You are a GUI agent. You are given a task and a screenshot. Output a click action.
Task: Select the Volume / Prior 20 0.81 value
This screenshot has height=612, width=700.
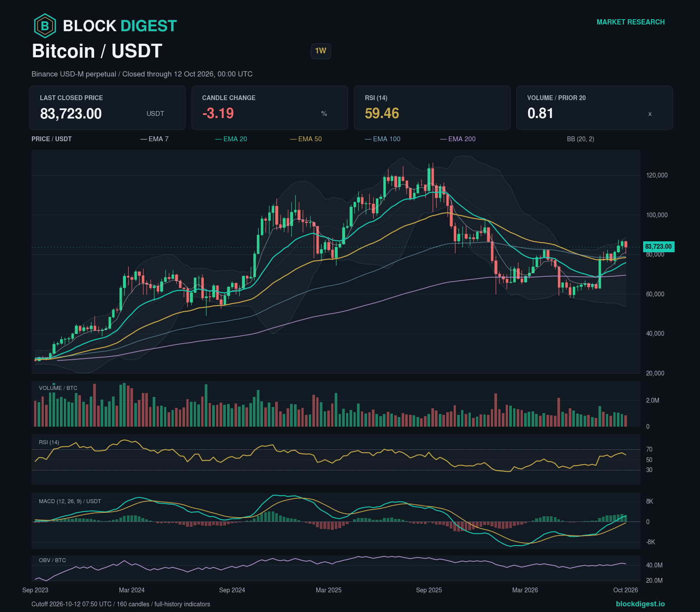pyautogui.click(x=540, y=113)
